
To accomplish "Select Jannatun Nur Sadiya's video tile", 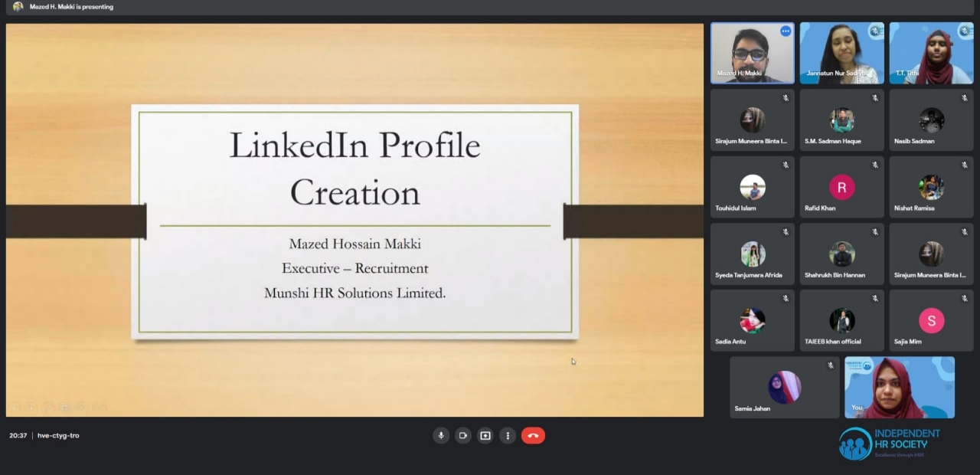I will [x=842, y=53].
